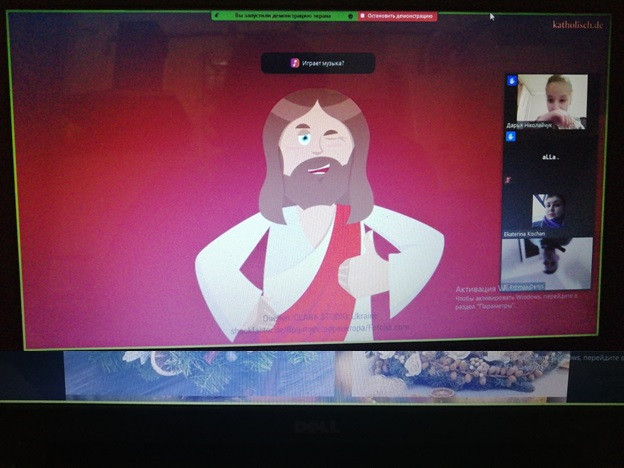Click the stop screen sharing button
Screen dimensions: 624x468
point(397,16)
